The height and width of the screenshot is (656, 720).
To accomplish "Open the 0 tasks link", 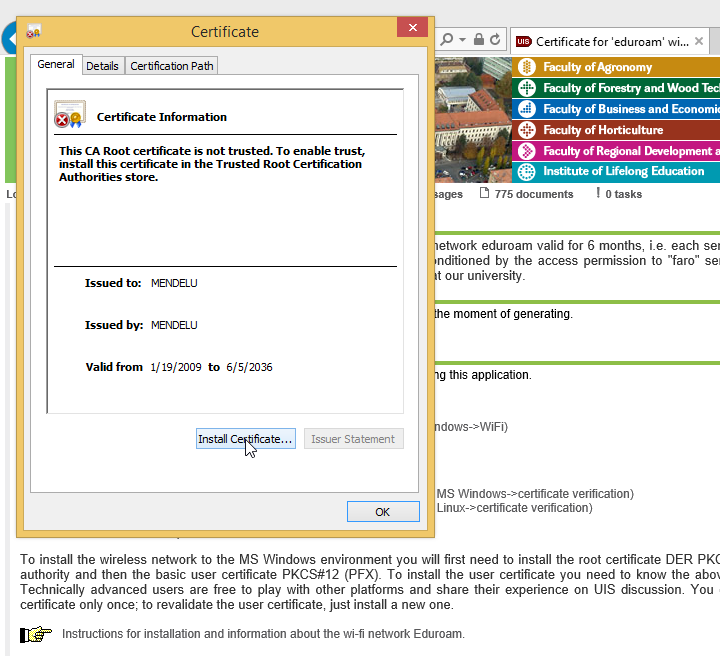I will coord(623,194).
